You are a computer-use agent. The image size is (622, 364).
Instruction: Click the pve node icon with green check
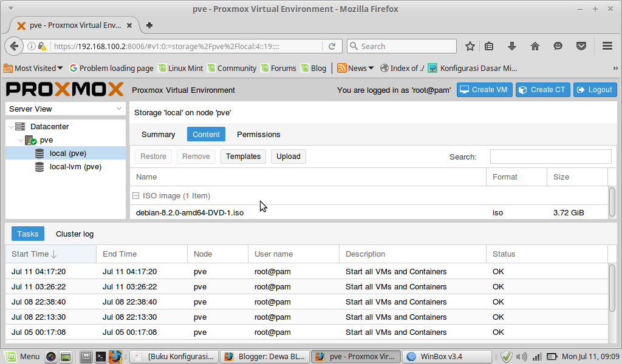click(x=30, y=140)
